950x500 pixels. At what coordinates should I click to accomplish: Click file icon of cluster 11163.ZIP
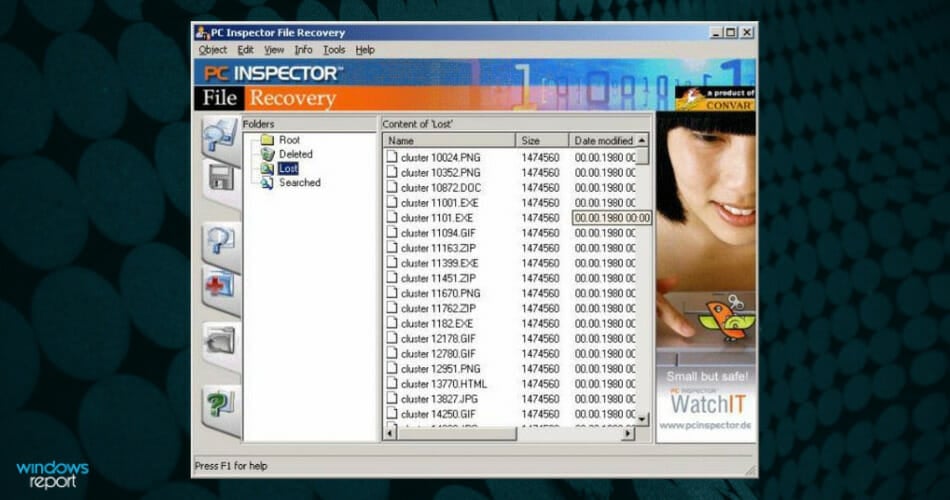point(392,248)
